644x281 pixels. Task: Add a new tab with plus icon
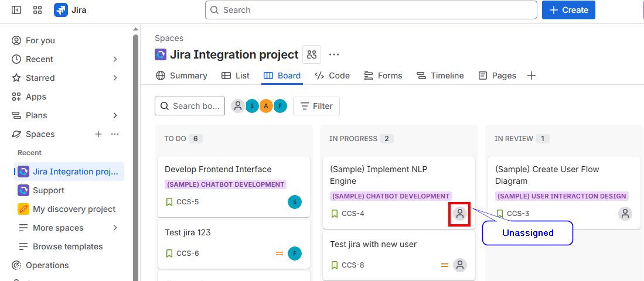pyautogui.click(x=531, y=76)
